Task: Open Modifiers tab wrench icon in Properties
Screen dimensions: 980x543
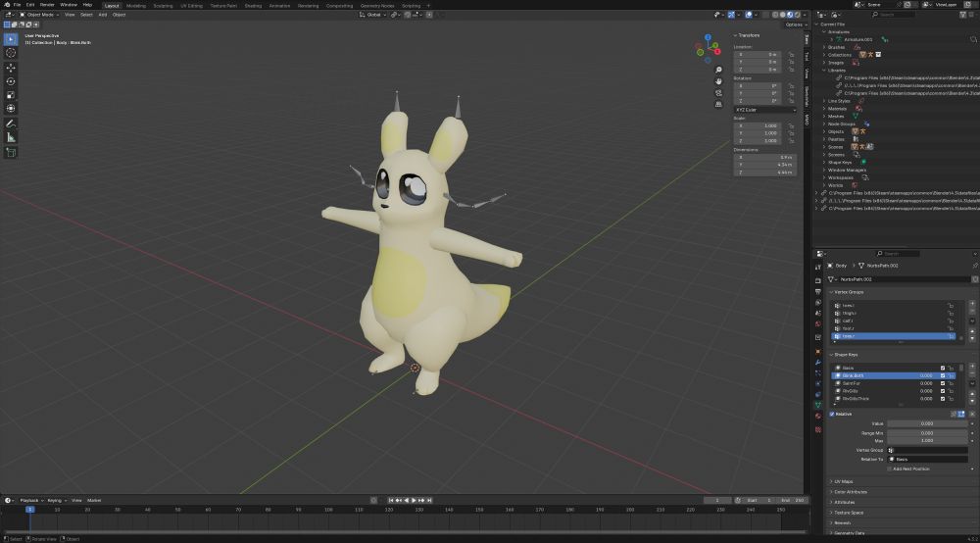Action: 818,363
